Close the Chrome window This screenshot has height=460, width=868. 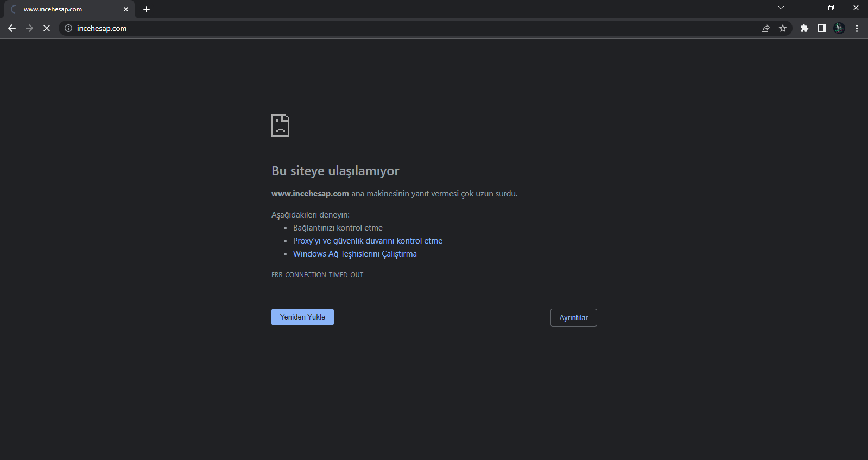(856, 8)
